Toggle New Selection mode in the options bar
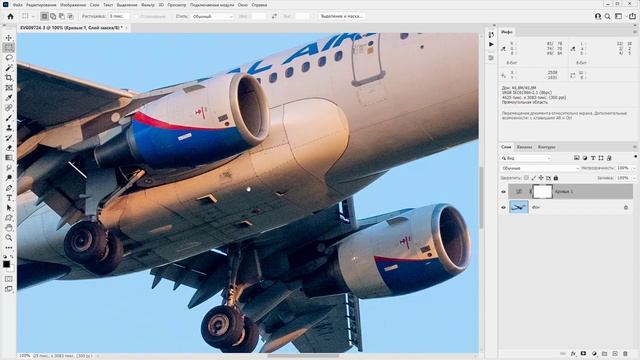640x360 pixels. 44,16
